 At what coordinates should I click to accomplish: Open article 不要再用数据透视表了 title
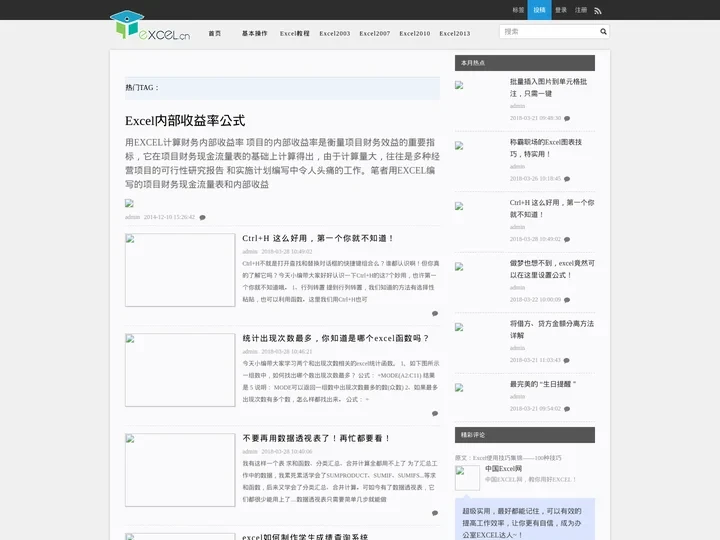316,439
